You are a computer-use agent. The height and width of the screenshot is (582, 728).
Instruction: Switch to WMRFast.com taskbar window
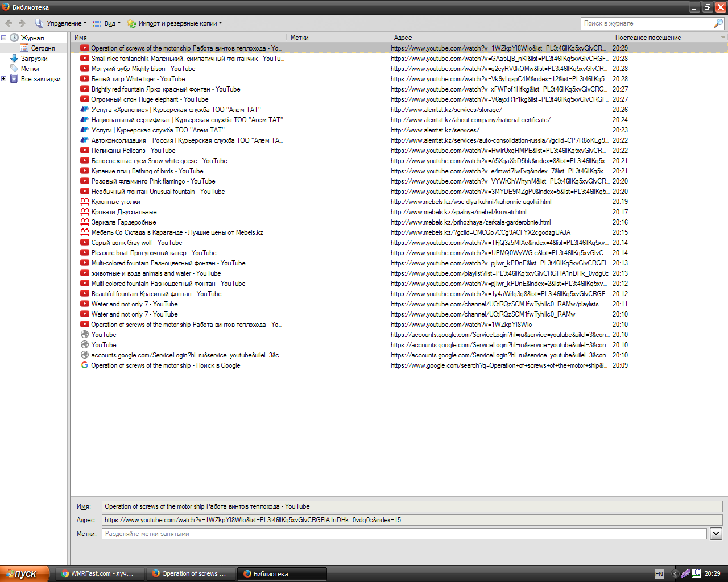coord(98,573)
